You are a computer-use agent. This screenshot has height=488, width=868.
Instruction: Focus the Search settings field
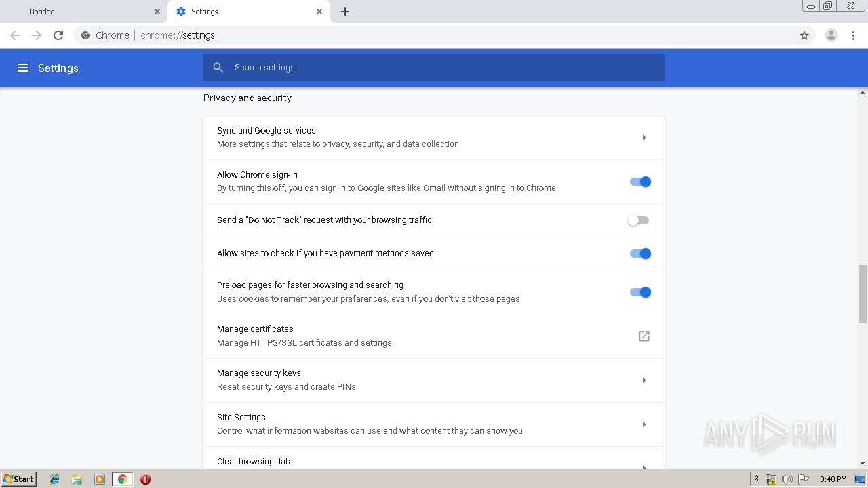(434, 68)
